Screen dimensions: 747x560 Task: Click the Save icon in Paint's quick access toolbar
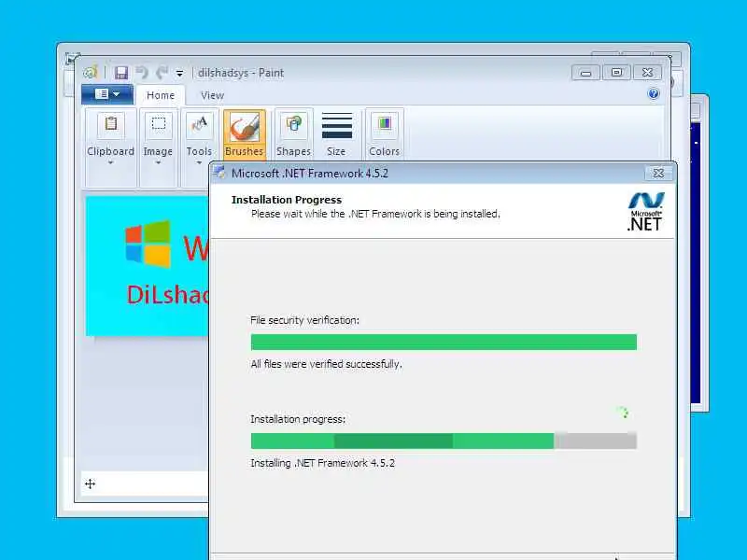[x=121, y=73]
